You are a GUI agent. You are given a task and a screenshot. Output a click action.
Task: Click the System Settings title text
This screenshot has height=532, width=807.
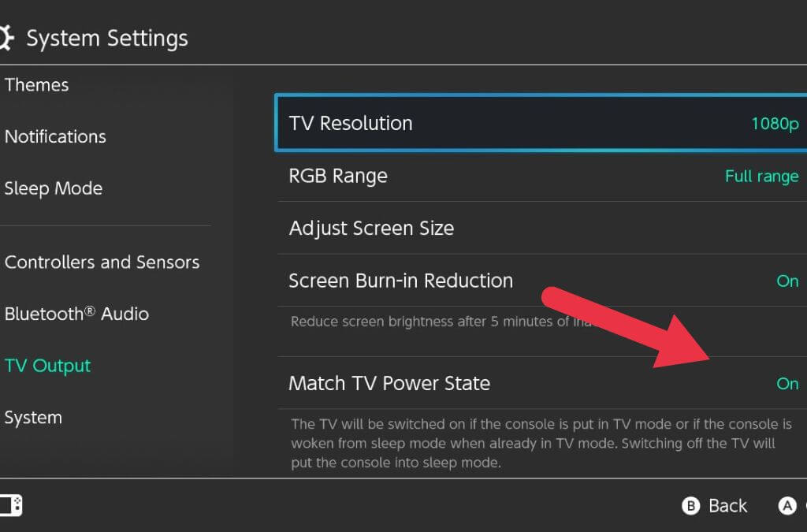[107, 39]
